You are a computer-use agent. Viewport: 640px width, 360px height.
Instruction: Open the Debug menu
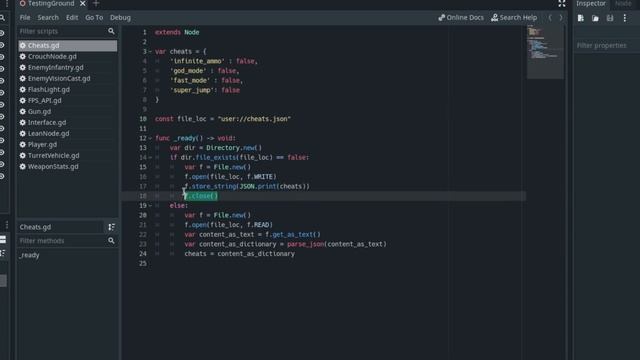[120, 18]
